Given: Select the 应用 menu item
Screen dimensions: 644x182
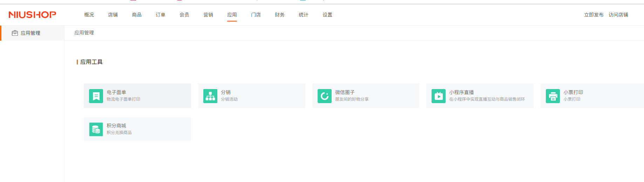Looking at the screenshot, I should click(x=232, y=15).
